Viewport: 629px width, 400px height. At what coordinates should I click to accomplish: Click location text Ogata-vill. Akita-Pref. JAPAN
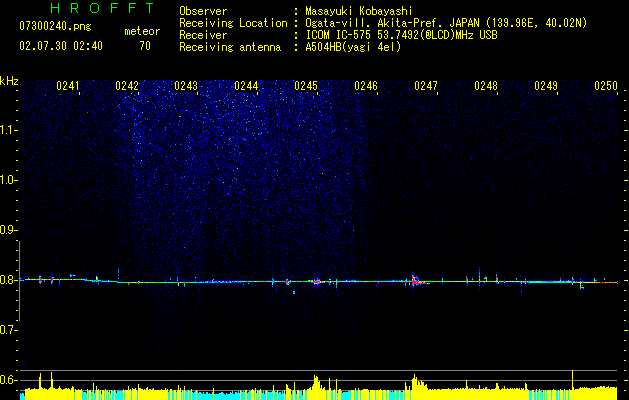pos(391,23)
